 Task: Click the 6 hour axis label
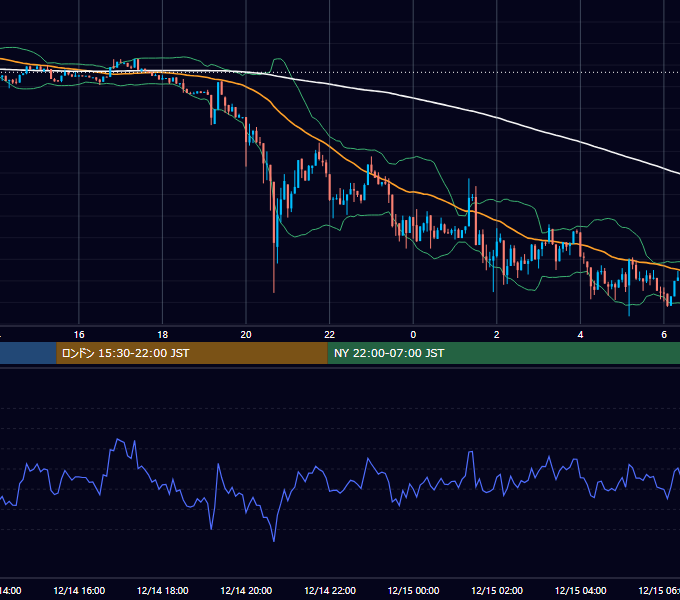coord(664,335)
